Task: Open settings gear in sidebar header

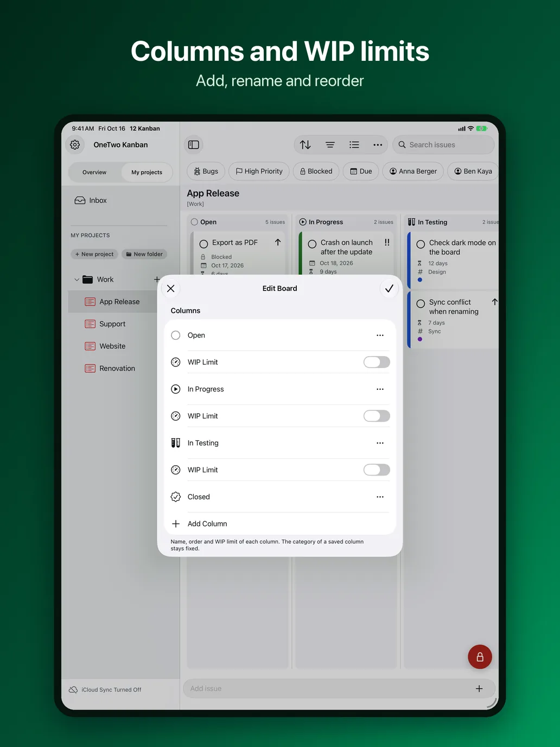Action: tap(75, 145)
